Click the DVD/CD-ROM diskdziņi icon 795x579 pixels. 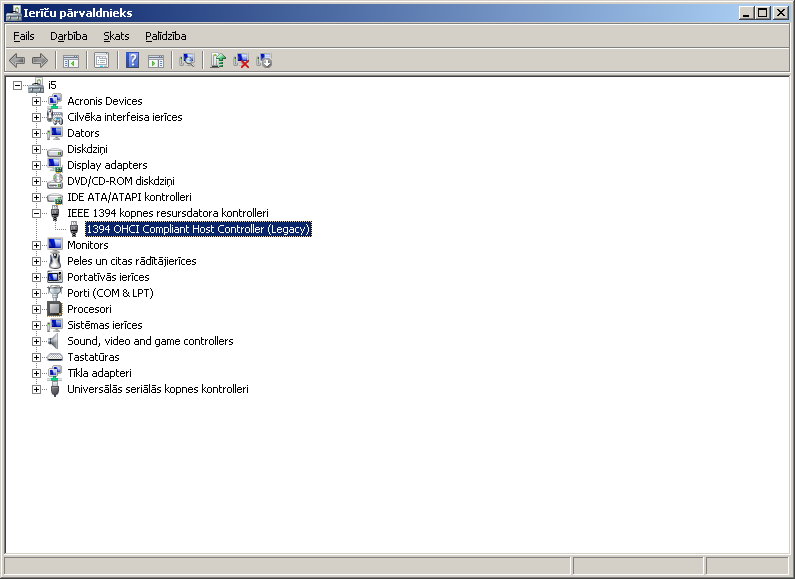point(55,181)
